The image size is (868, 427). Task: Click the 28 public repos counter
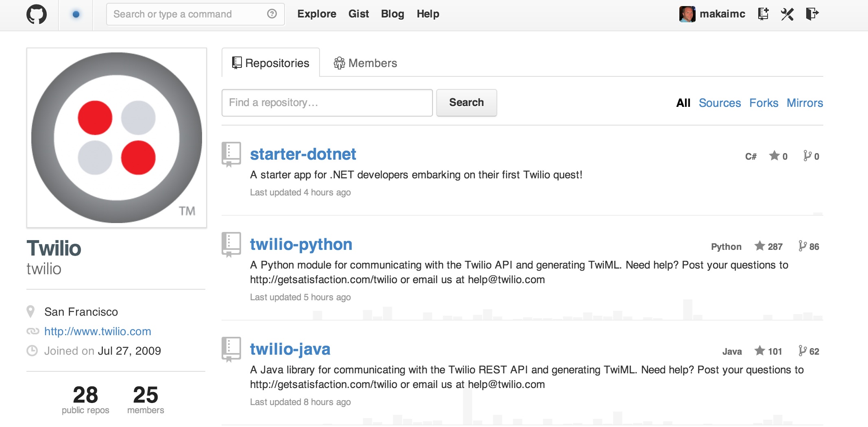tap(85, 399)
